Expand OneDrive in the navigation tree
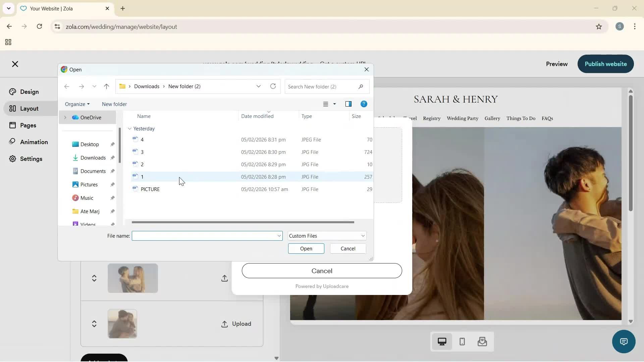Screen dimensions: 644x362 66,117
